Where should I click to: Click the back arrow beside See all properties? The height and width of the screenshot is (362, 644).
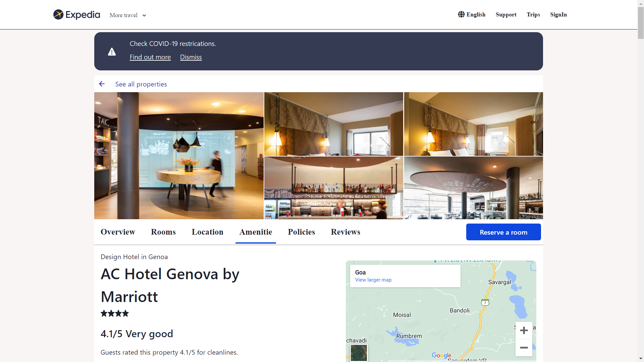(102, 84)
